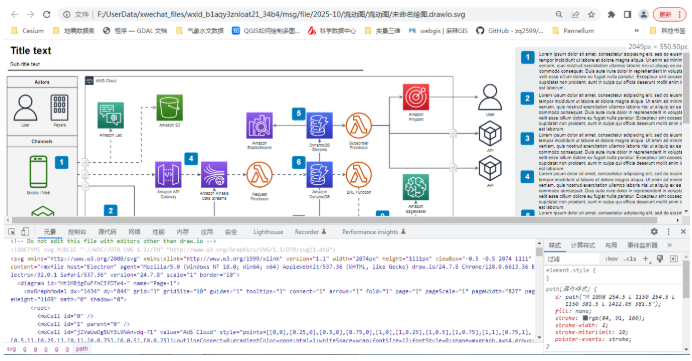Click the Amazon Elasticsearch icon
This screenshot has width=692, height=361.
click(x=260, y=126)
